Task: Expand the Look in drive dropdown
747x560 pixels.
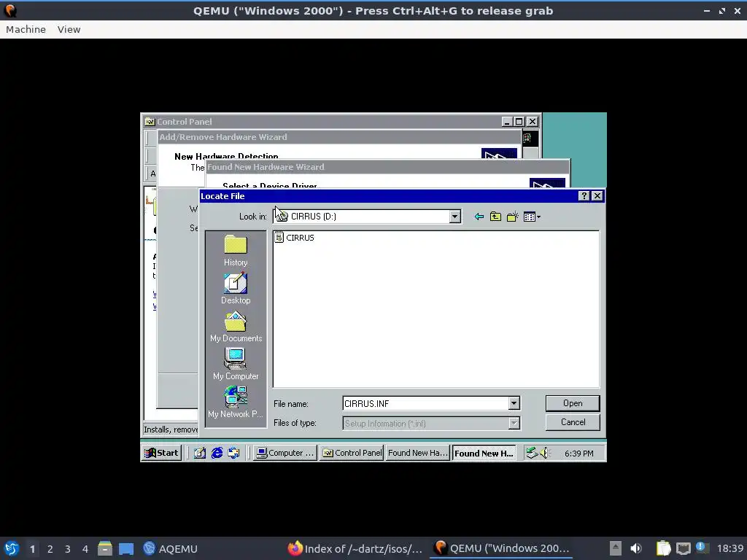Action: (x=454, y=217)
